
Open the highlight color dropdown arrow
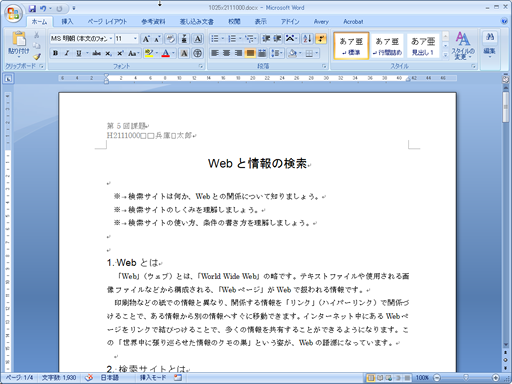click(156, 53)
